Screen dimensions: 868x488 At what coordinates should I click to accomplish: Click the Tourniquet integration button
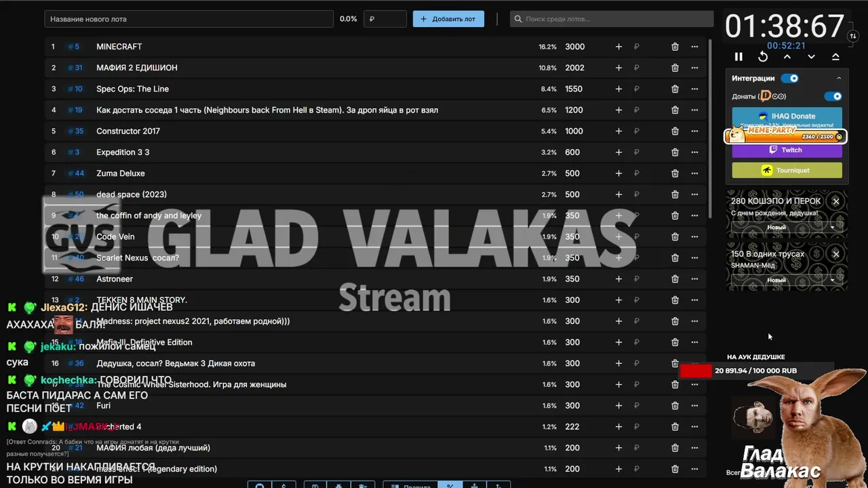[x=787, y=170]
